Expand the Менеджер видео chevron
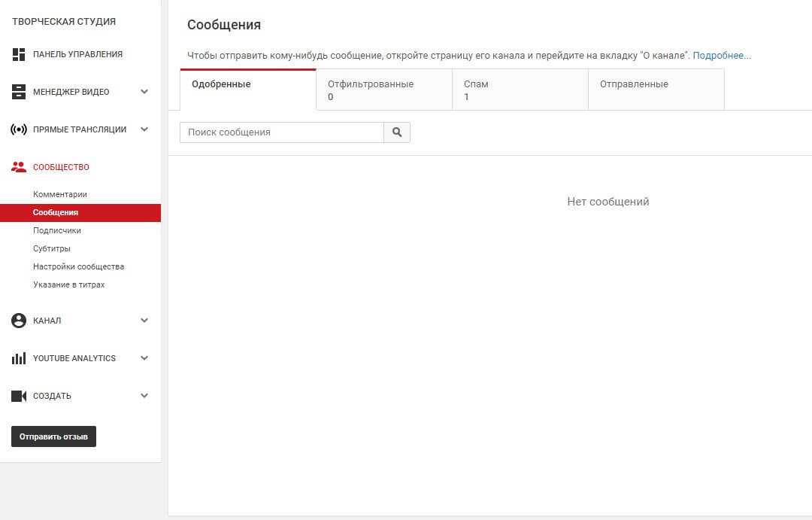Viewport: 812px width, 520px height. (x=144, y=92)
